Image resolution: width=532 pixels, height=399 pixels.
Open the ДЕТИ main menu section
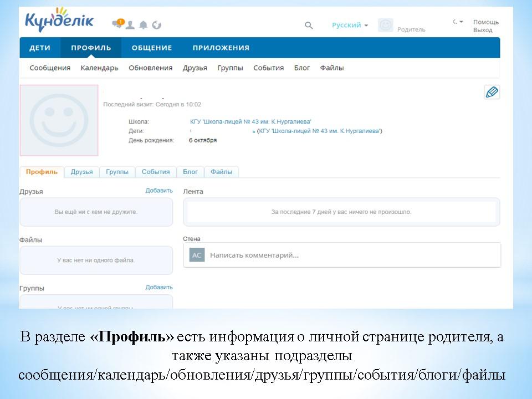pos(40,48)
